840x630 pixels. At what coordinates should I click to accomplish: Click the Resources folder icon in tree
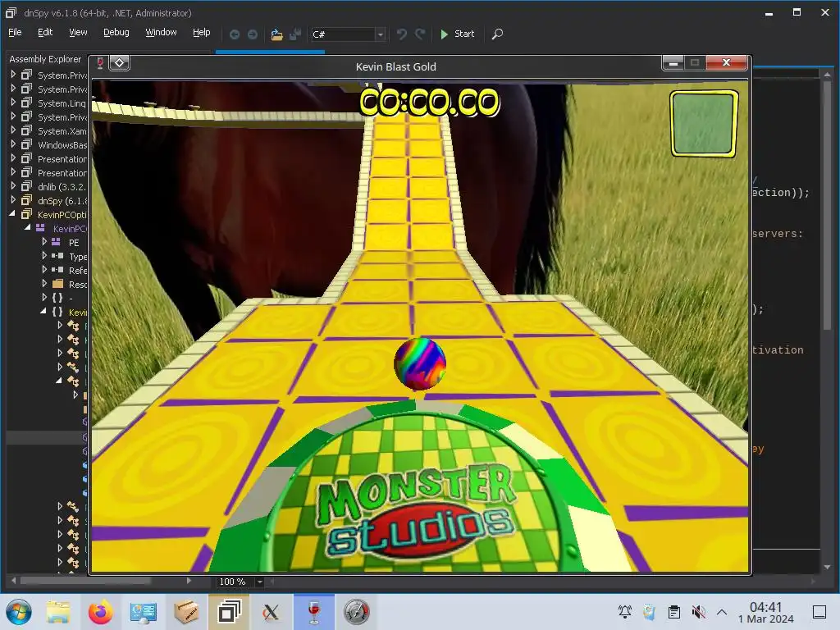click(58, 283)
